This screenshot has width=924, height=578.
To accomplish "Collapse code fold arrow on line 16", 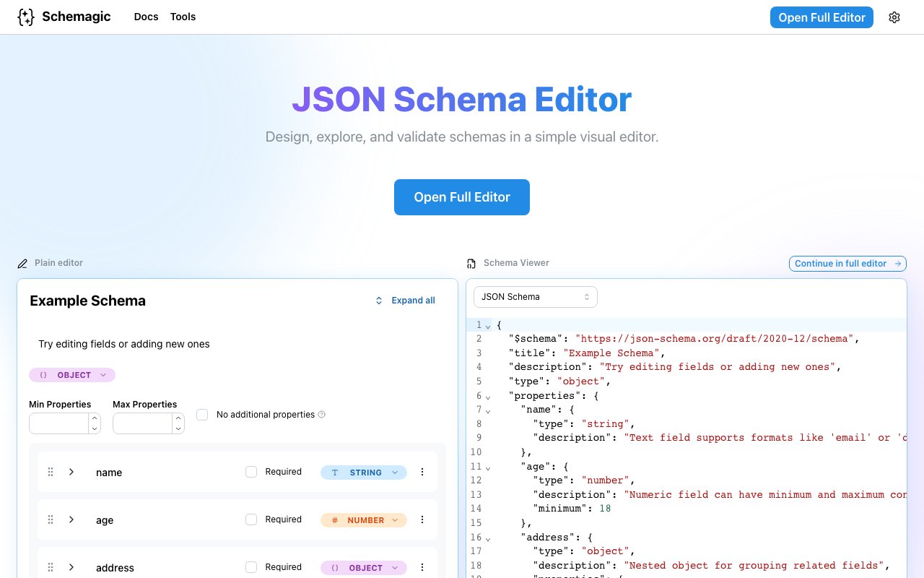I will click(488, 539).
